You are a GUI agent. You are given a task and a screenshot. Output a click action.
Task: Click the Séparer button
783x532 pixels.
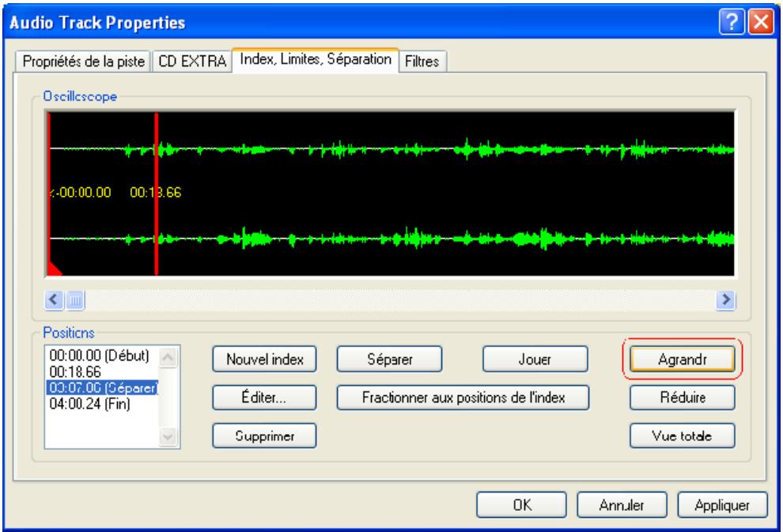(x=389, y=360)
